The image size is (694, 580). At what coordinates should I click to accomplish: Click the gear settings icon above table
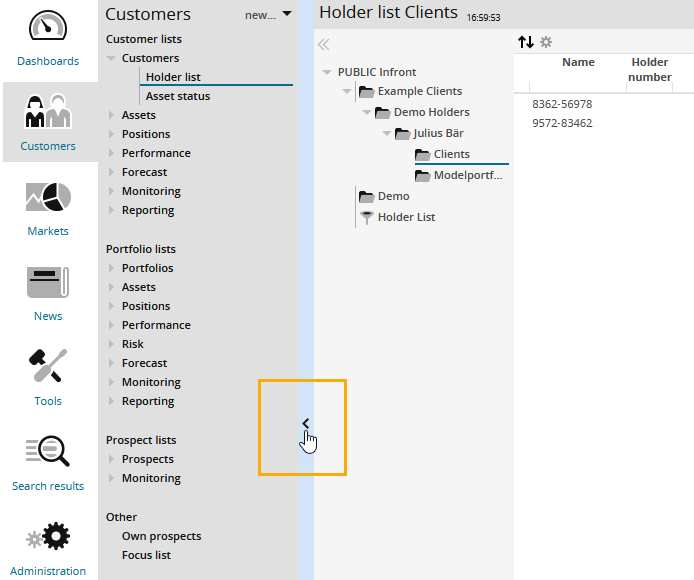[546, 42]
